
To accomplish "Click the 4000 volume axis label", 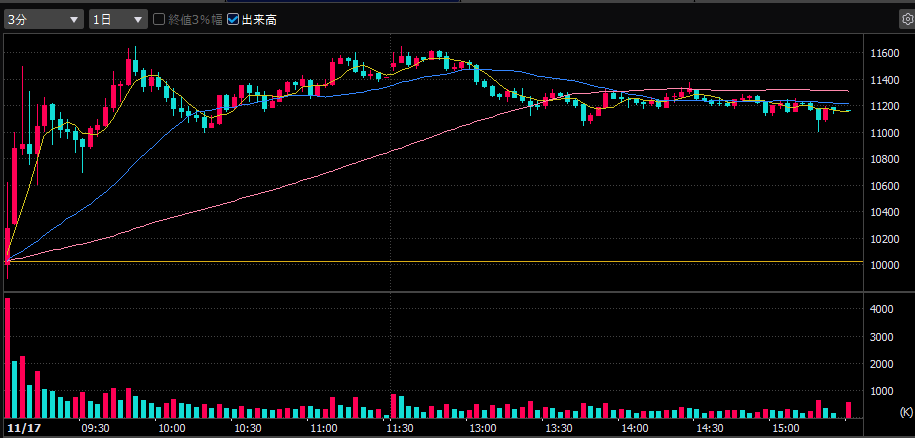I will (881, 310).
